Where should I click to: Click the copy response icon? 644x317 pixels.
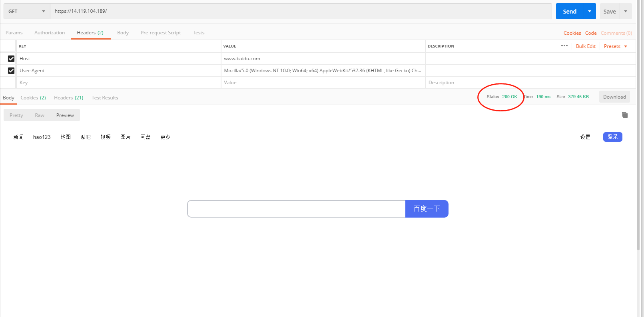click(625, 115)
